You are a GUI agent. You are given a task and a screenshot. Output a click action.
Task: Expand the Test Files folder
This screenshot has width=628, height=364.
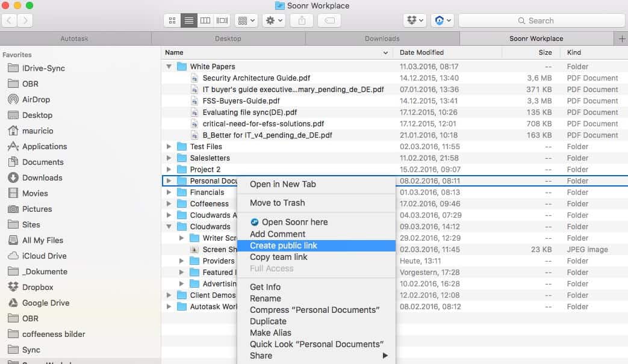(169, 146)
